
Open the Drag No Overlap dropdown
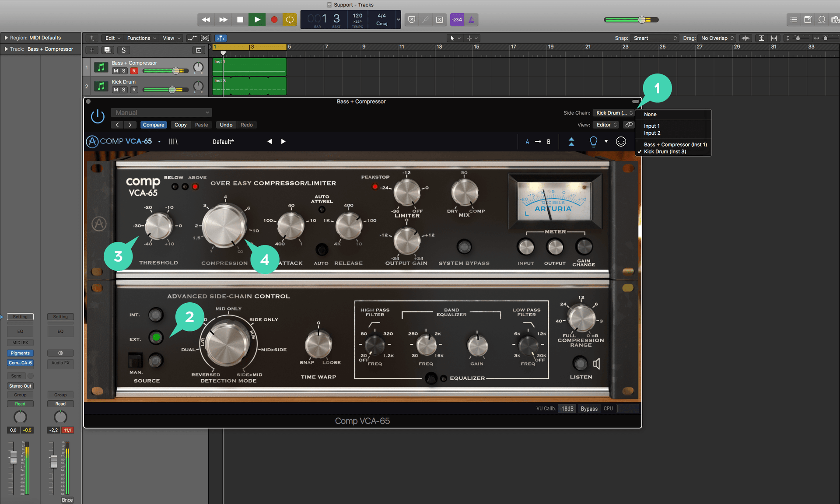tap(717, 38)
